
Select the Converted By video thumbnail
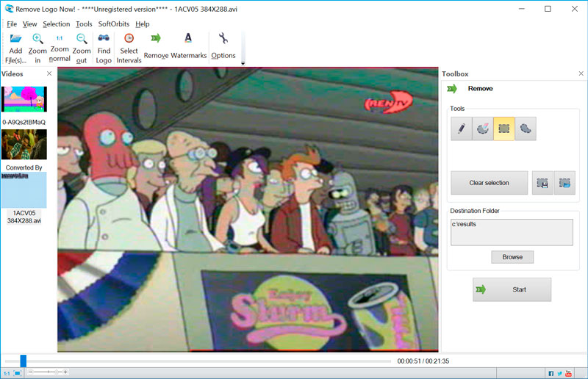click(x=24, y=144)
